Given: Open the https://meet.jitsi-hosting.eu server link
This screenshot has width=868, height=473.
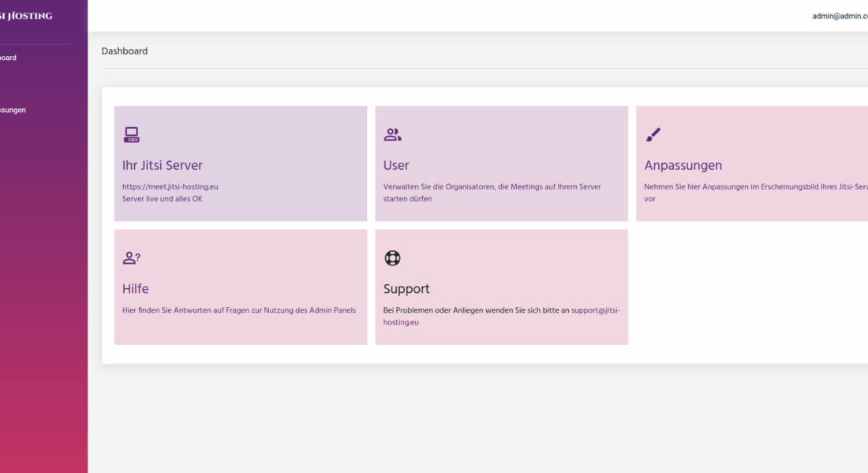Looking at the screenshot, I should point(170,187).
